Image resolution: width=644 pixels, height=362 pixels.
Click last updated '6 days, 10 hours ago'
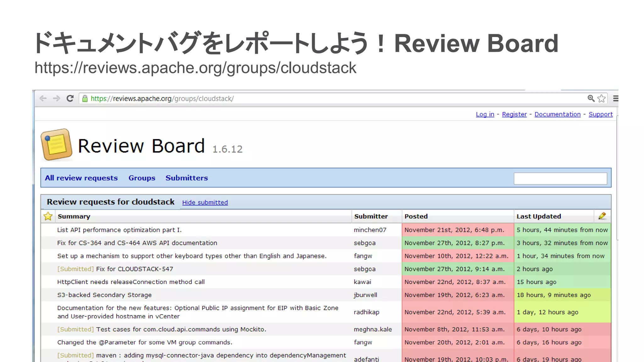tap(549, 329)
